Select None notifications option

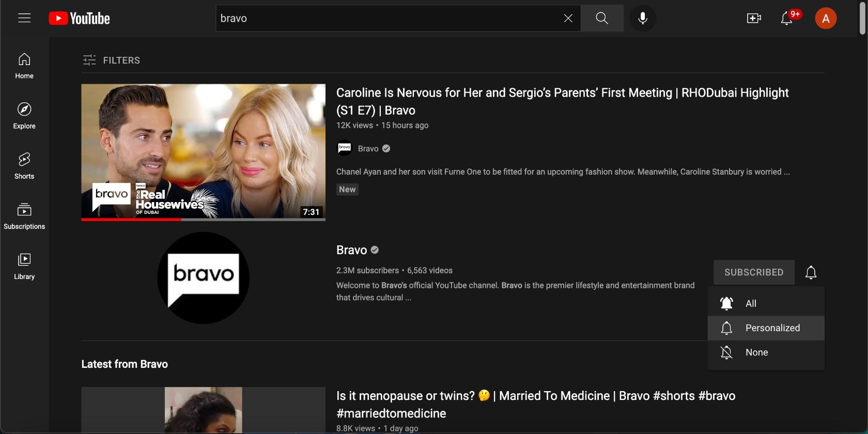click(766, 352)
